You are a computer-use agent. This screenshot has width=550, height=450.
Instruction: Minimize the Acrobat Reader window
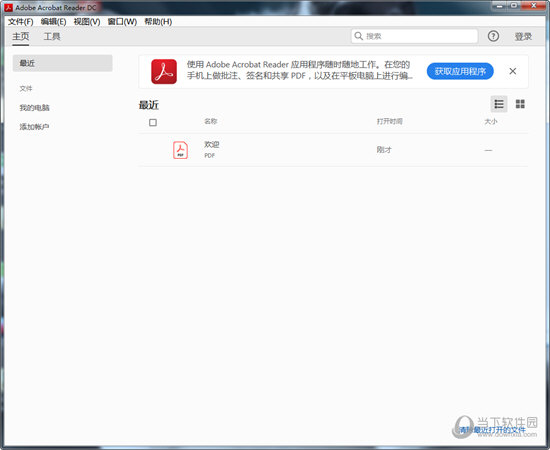[500, 5]
